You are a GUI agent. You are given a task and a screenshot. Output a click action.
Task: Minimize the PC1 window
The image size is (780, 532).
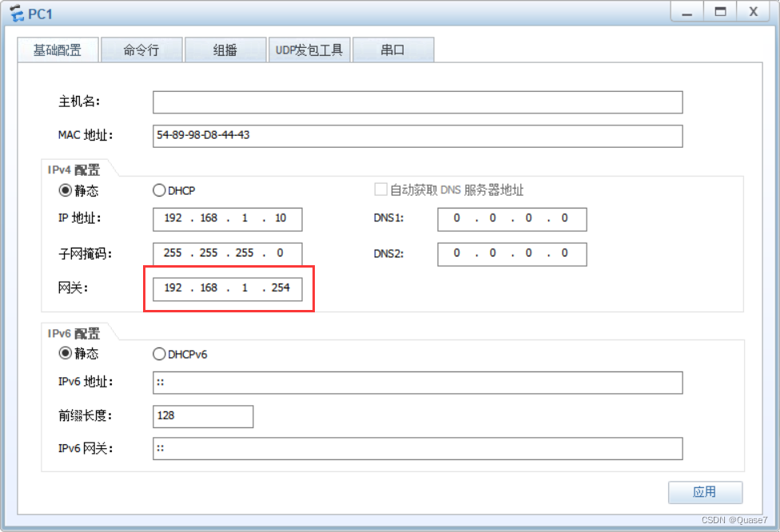687,11
